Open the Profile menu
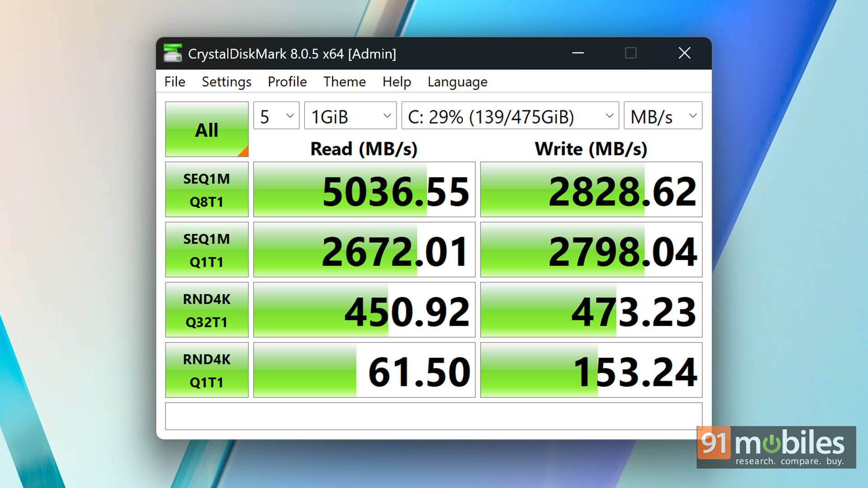 point(287,82)
